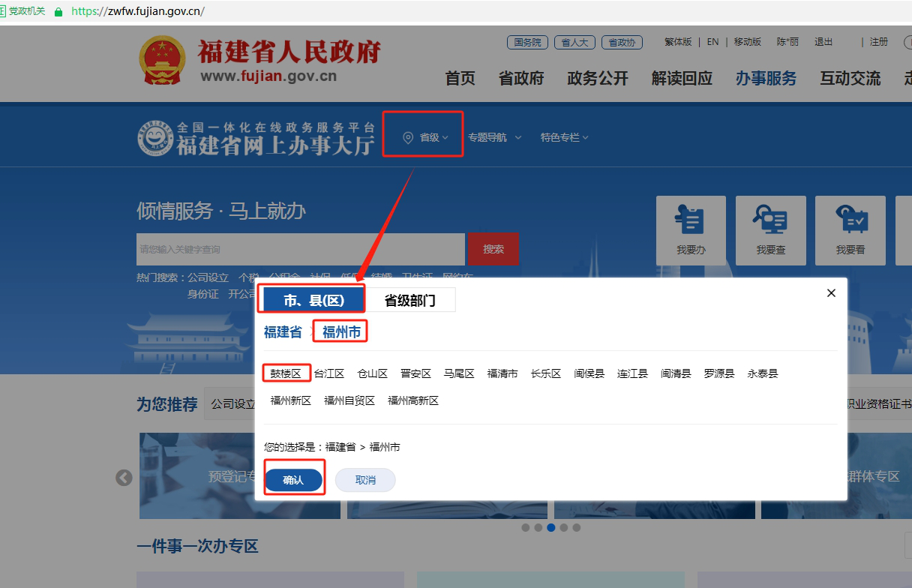Select the 我要看 viewing icon
The image size is (912, 588).
[850, 230]
